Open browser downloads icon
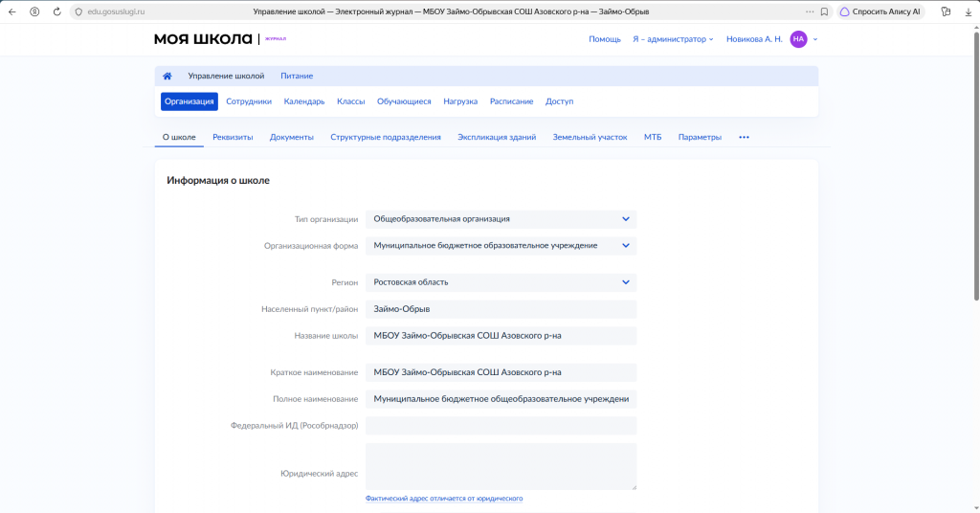The image size is (980, 513). [x=969, y=11]
